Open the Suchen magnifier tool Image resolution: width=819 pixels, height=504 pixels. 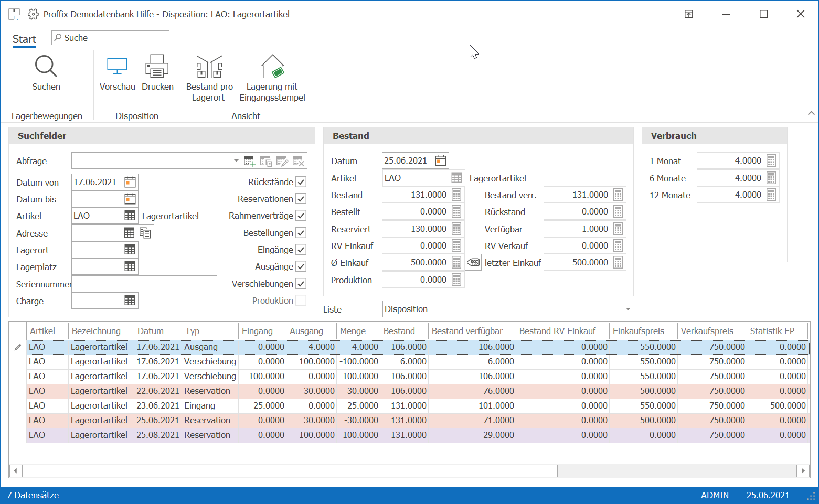point(46,73)
